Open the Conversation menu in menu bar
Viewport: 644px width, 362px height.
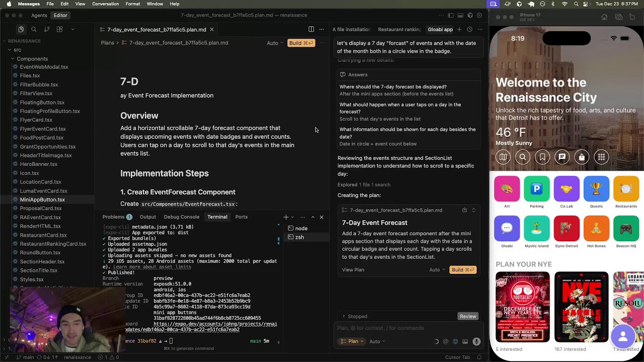(x=105, y=4)
